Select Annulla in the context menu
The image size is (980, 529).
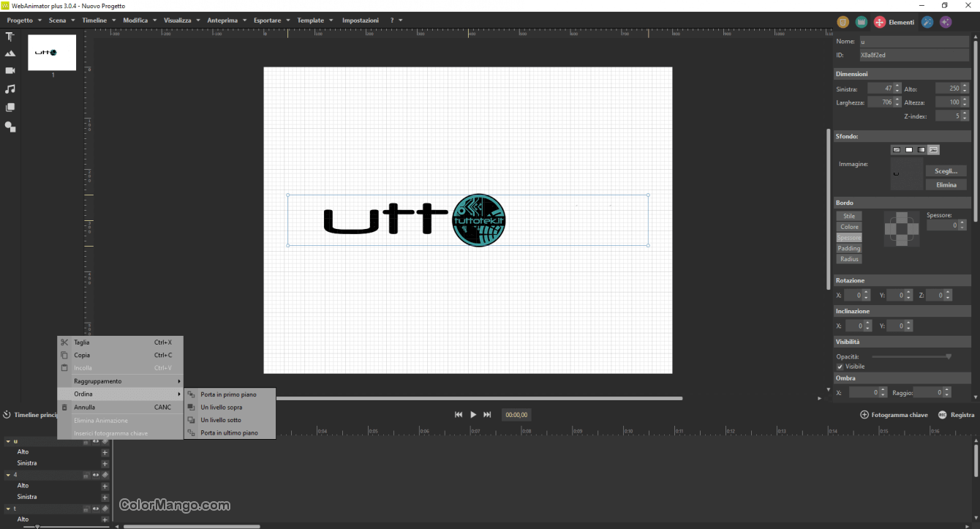[x=120, y=408]
